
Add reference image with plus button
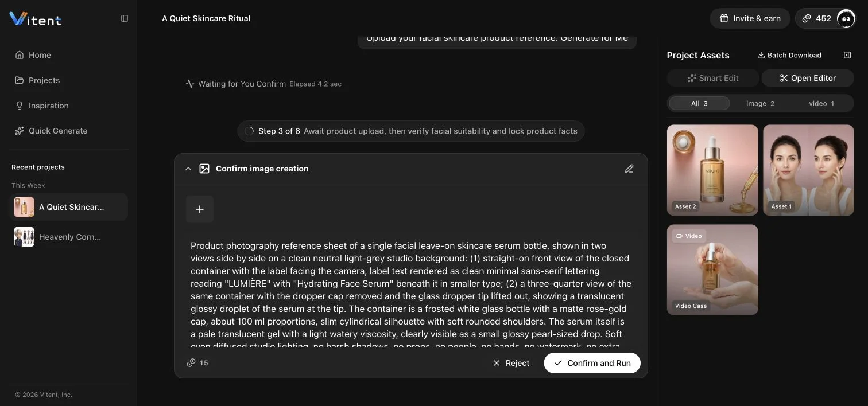(200, 209)
